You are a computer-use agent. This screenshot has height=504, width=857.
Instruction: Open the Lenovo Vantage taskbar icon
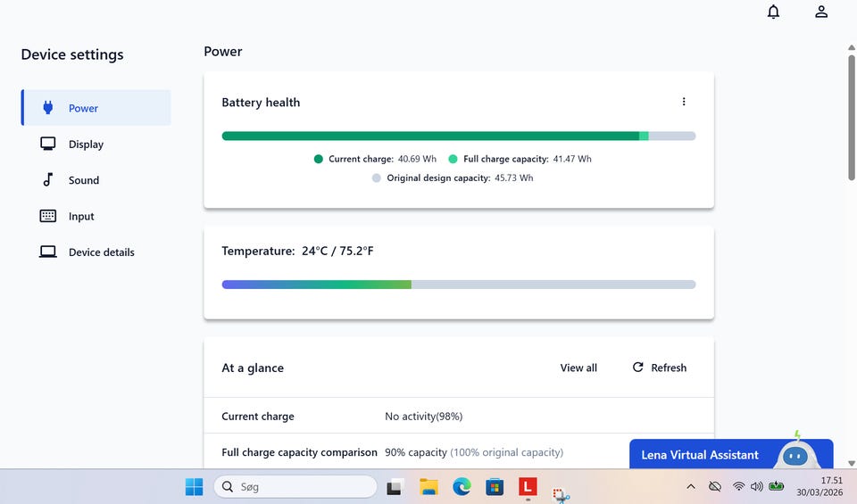[528, 485]
